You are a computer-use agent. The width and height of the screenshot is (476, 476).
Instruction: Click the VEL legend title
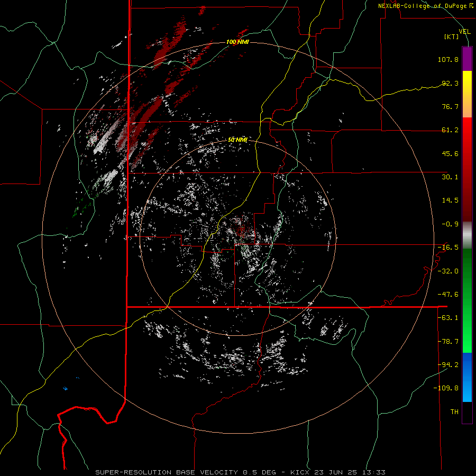pyautogui.click(x=465, y=32)
